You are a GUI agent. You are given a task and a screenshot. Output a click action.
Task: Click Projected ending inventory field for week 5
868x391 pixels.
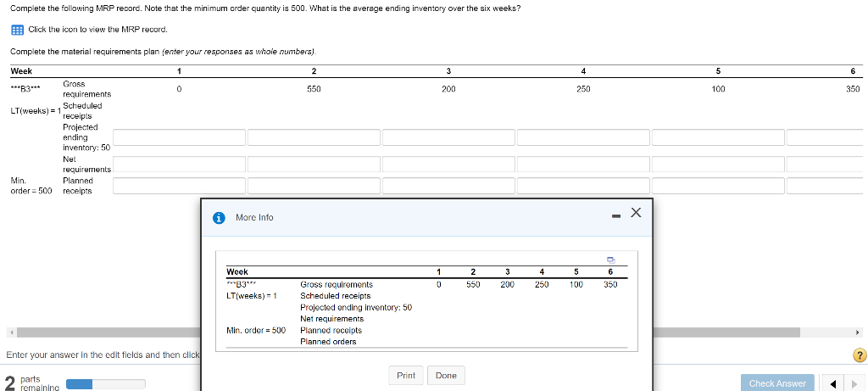click(x=718, y=137)
